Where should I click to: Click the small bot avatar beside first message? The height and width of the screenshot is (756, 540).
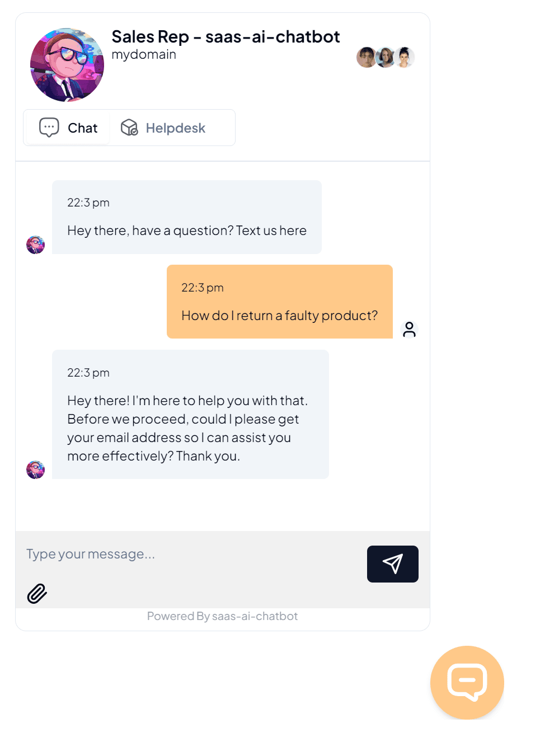(35, 245)
